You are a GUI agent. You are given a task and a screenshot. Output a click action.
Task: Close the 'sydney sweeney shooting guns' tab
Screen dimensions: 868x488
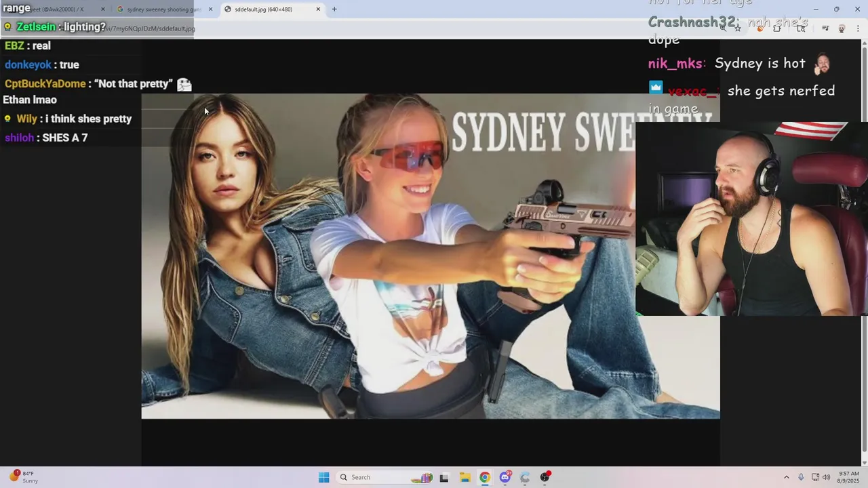(210, 9)
